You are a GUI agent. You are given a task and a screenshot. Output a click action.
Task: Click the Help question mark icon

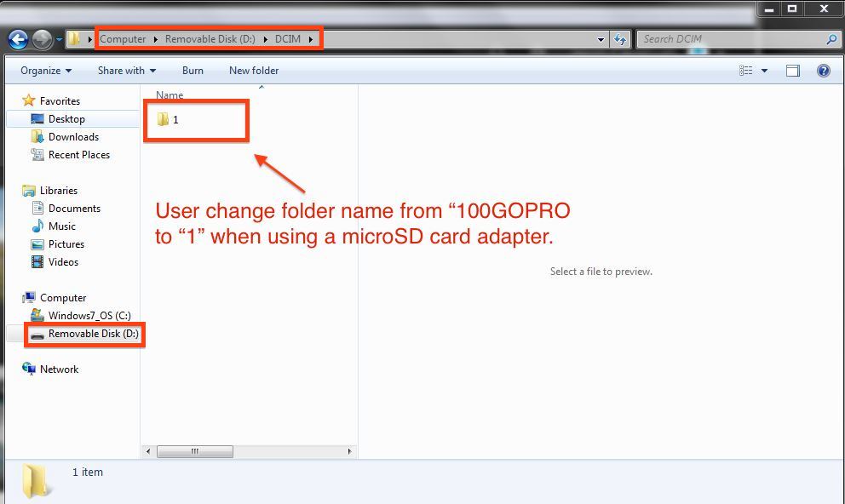click(x=824, y=71)
